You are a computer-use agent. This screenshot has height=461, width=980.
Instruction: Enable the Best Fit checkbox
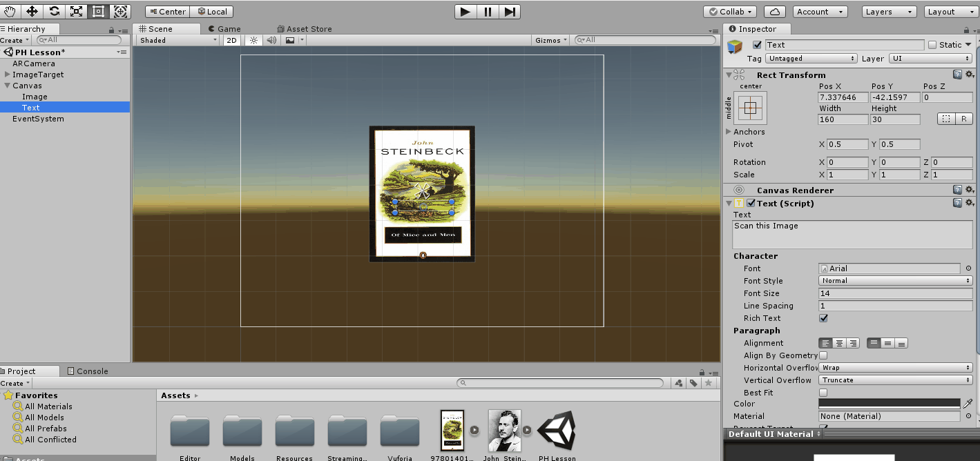tap(823, 392)
